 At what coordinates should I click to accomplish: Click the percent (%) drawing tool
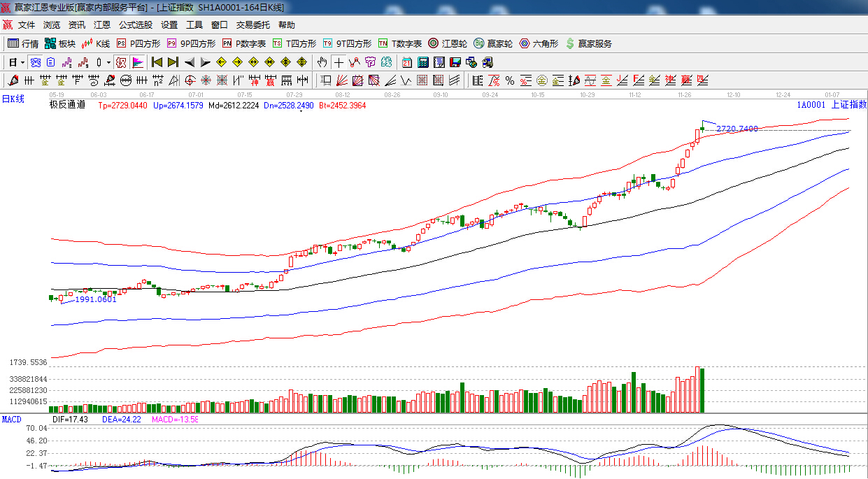pos(509,80)
